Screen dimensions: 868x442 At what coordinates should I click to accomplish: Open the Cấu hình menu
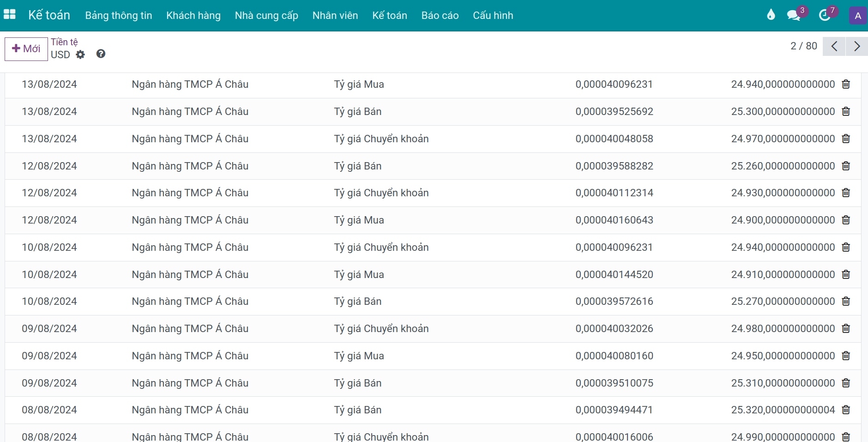(x=493, y=15)
